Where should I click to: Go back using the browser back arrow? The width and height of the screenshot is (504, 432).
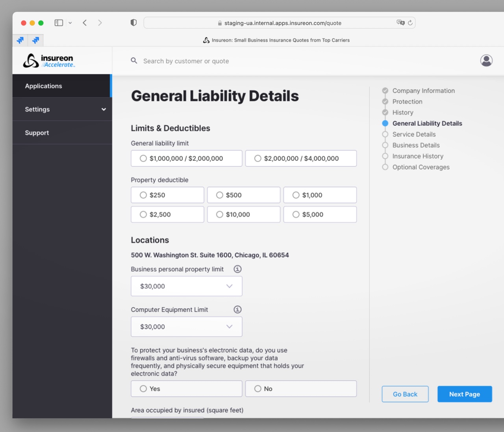point(85,23)
